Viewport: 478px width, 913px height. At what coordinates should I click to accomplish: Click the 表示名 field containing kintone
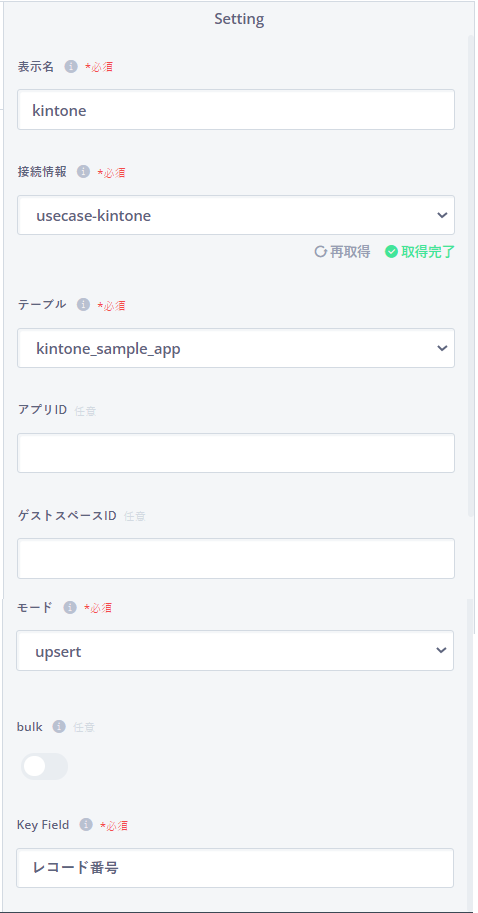pyautogui.click(x=236, y=109)
